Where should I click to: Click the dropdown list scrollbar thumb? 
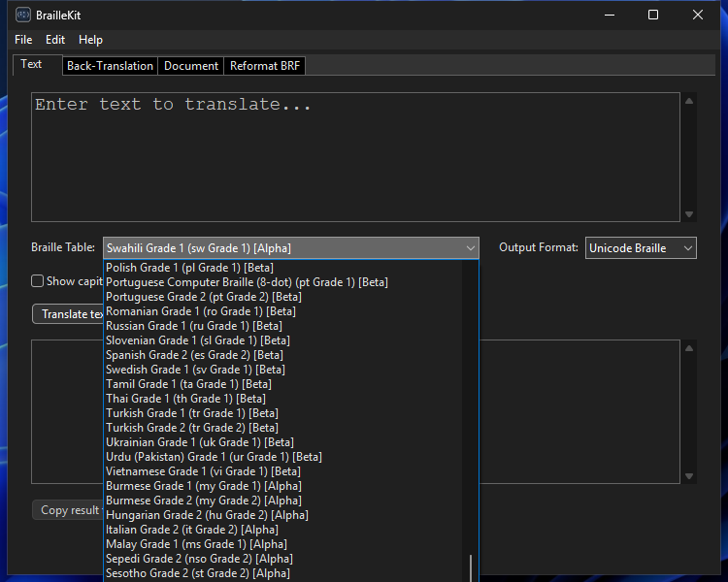(x=471, y=568)
